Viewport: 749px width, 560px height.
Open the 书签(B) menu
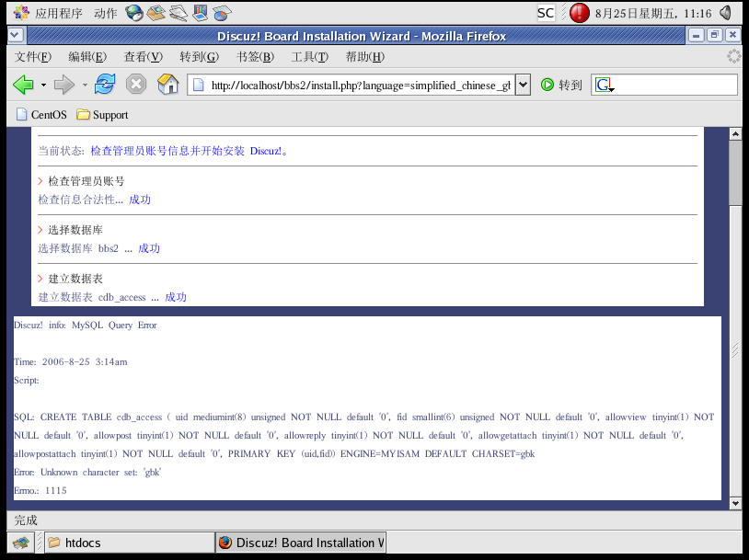(255, 57)
